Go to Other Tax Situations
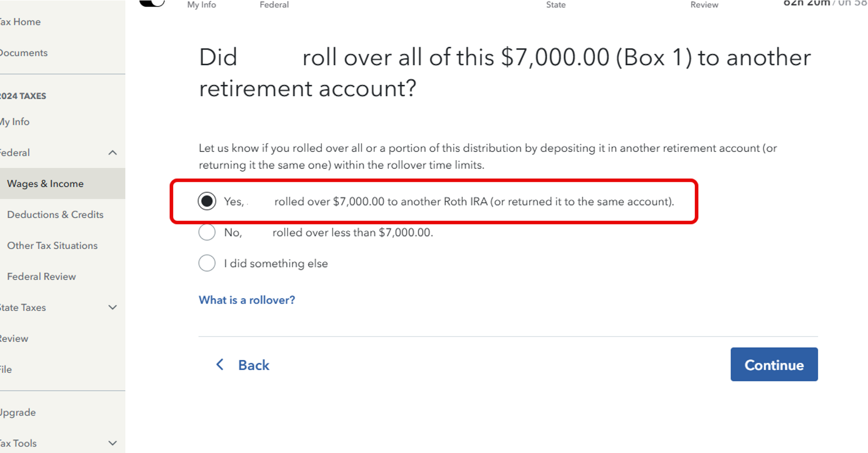The height and width of the screenshot is (453, 868). (x=53, y=246)
